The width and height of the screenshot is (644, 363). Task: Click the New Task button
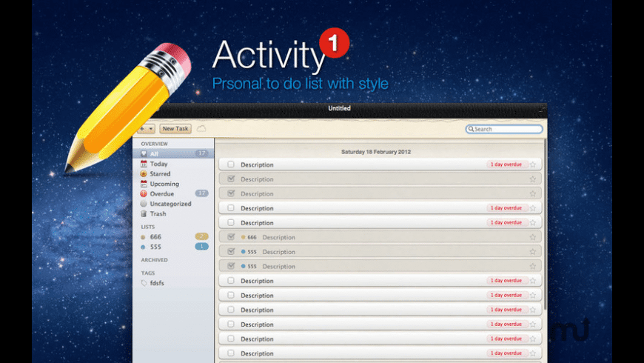coord(175,129)
